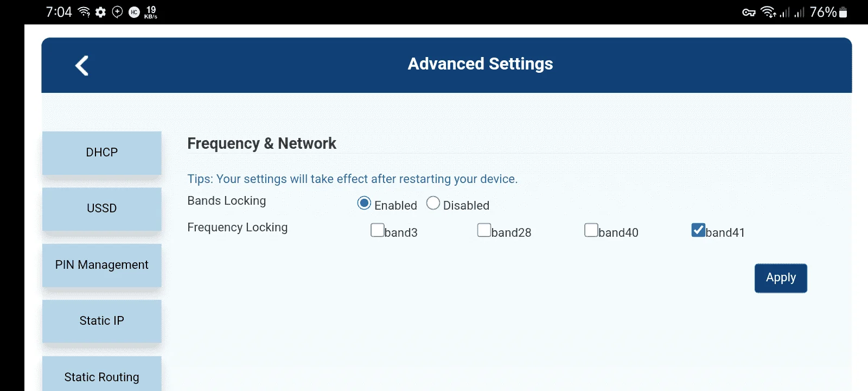Go back using the header arrow
The image size is (868, 391).
[x=82, y=66]
